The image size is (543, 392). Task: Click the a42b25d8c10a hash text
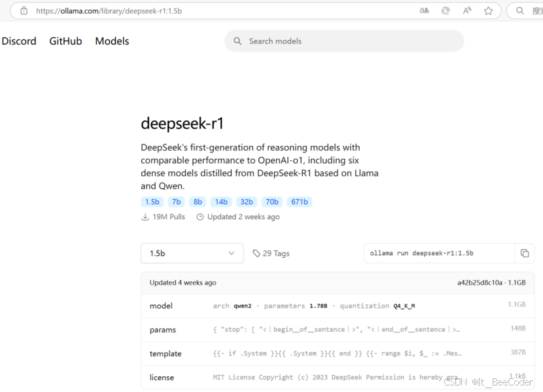[480, 283]
